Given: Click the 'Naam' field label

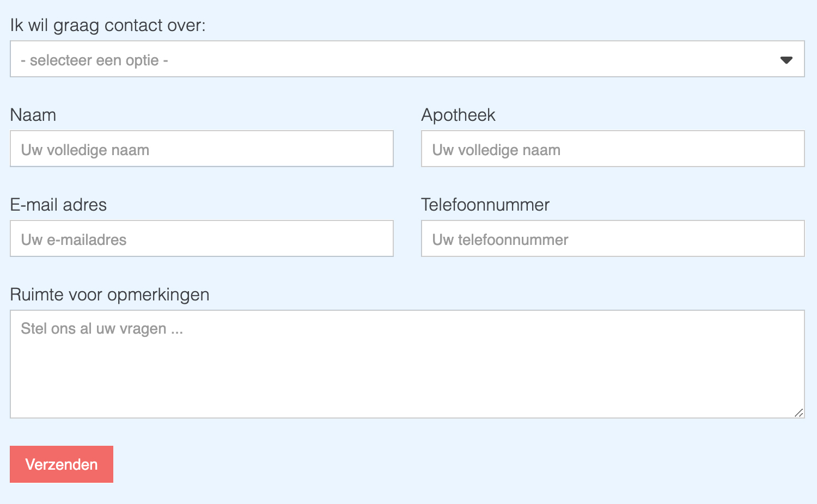Looking at the screenshot, I should click(33, 115).
